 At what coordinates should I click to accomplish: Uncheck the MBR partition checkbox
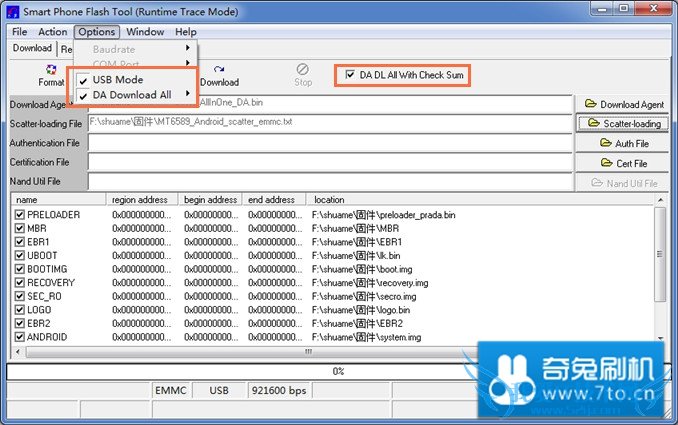(x=19, y=228)
